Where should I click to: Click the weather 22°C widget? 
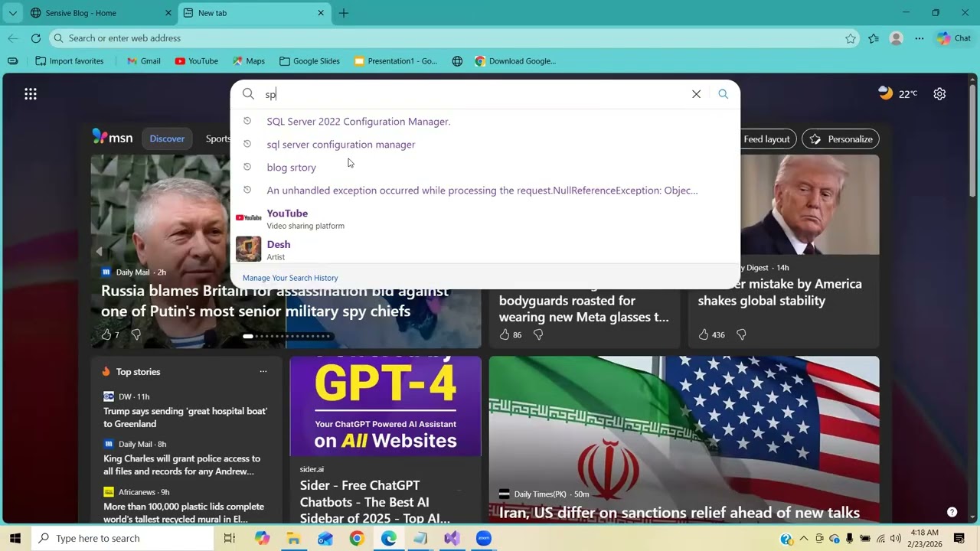897,93
